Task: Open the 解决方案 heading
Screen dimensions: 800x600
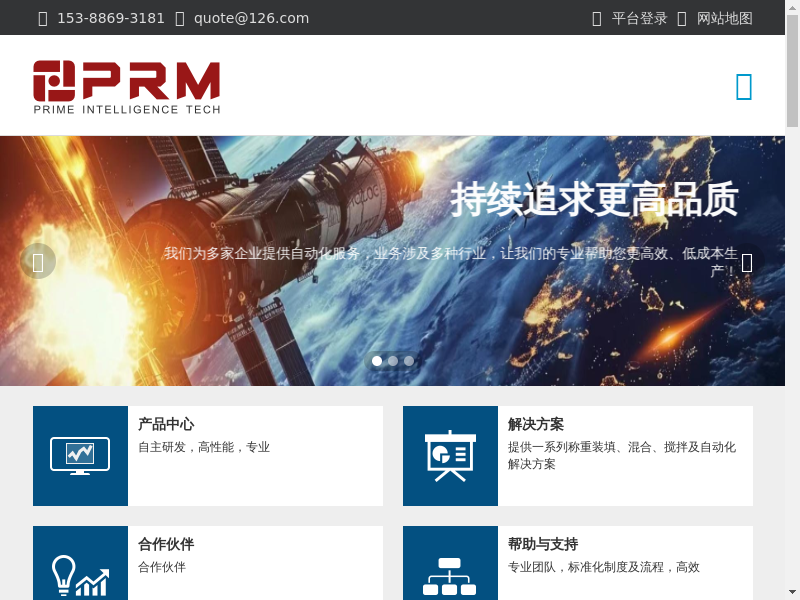Action: pyautogui.click(x=536, y=424)
